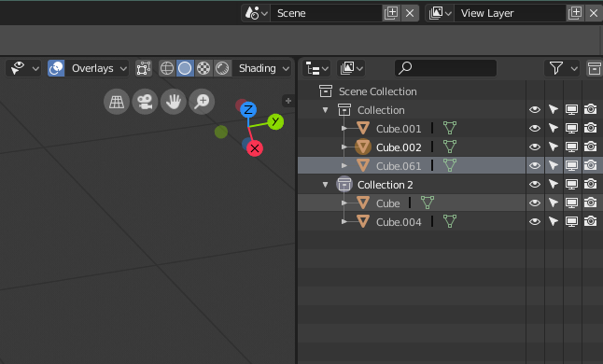Click the mesh data icon of Cube.001
The height and width of the screenshot is (364, 603).
click(x=450, y=128)
